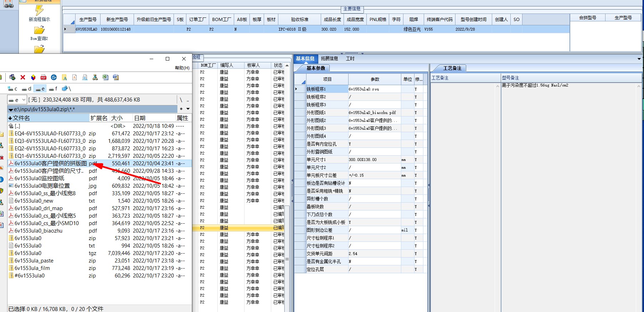The width and height of the screenshot is (644, 312).
Task: Click the [..] parent folder entry
Action: pos(17,126)
